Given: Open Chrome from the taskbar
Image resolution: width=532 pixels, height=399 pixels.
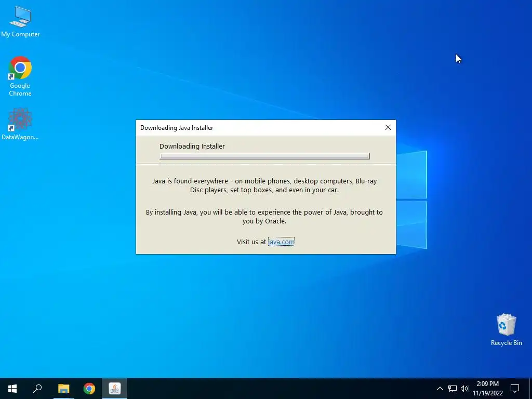Looking at the screenshot, I should 89,389.
